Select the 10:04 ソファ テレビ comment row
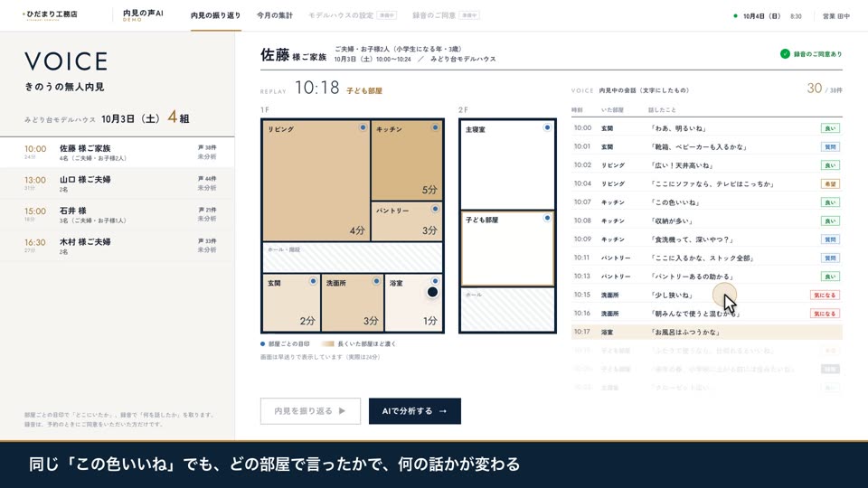 click(x=707, y=183)
